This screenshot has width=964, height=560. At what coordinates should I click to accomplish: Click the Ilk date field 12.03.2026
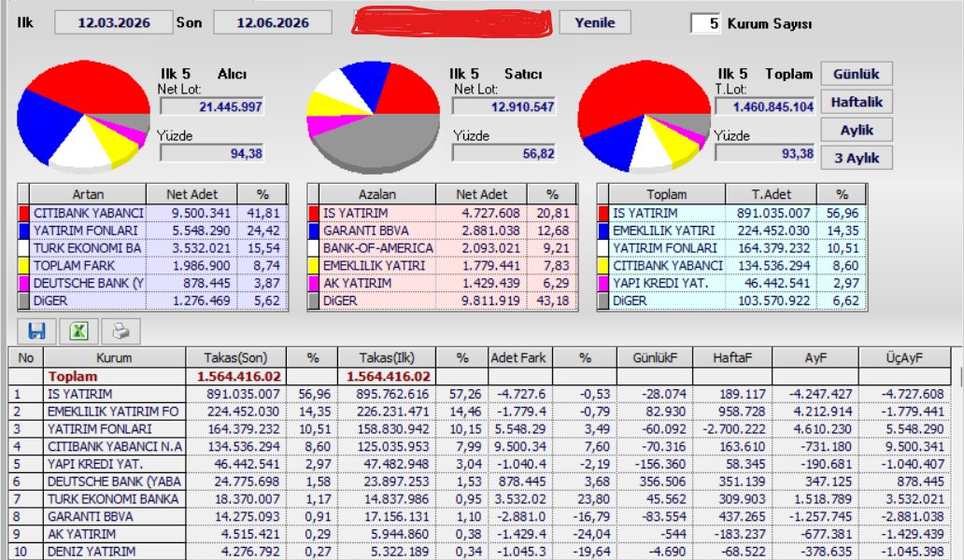(114, 22)
